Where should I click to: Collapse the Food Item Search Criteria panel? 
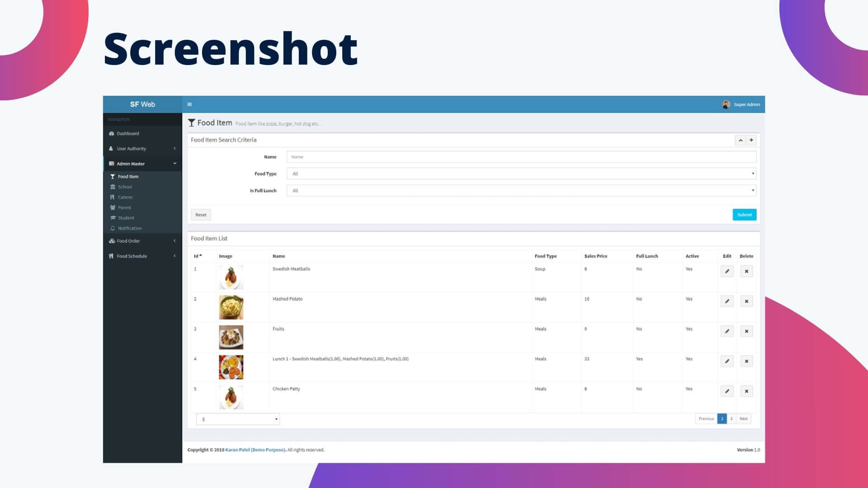click(x=741, y=141)
